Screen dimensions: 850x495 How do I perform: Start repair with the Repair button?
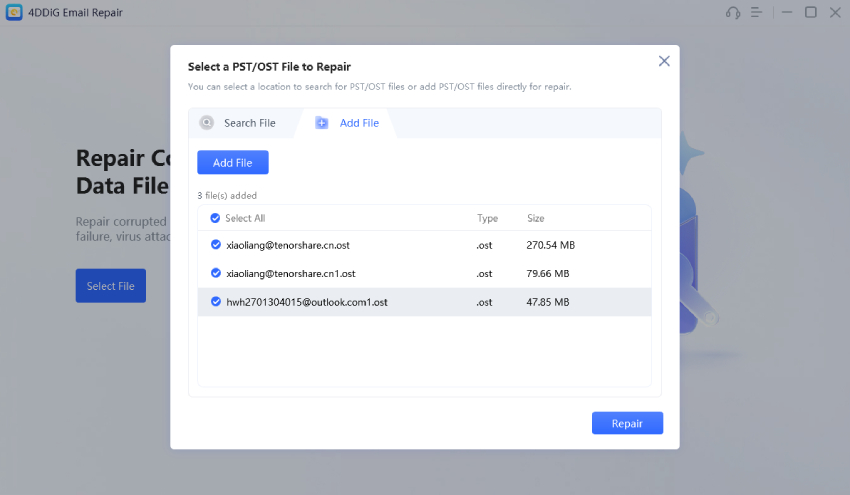point(627,423)
